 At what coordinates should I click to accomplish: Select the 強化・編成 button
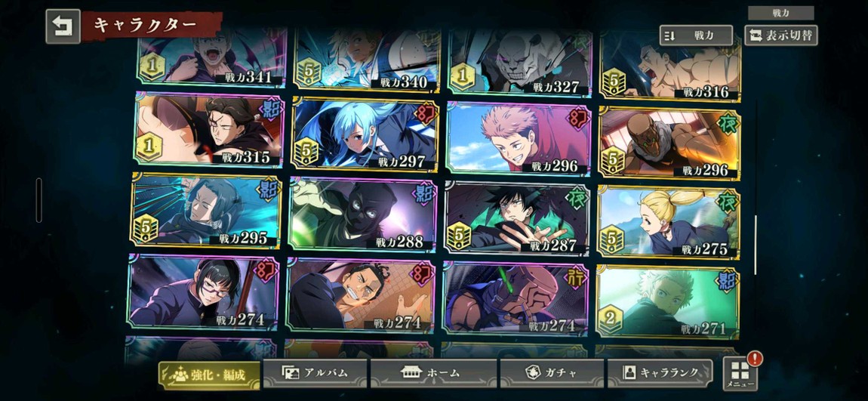[209, 375]
